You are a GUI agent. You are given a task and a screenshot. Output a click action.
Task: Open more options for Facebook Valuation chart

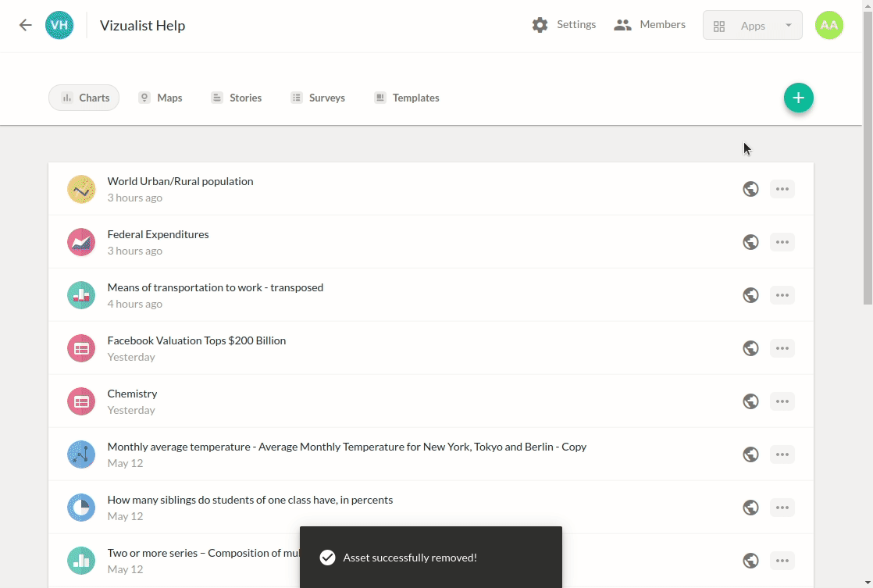pos(782,348)
